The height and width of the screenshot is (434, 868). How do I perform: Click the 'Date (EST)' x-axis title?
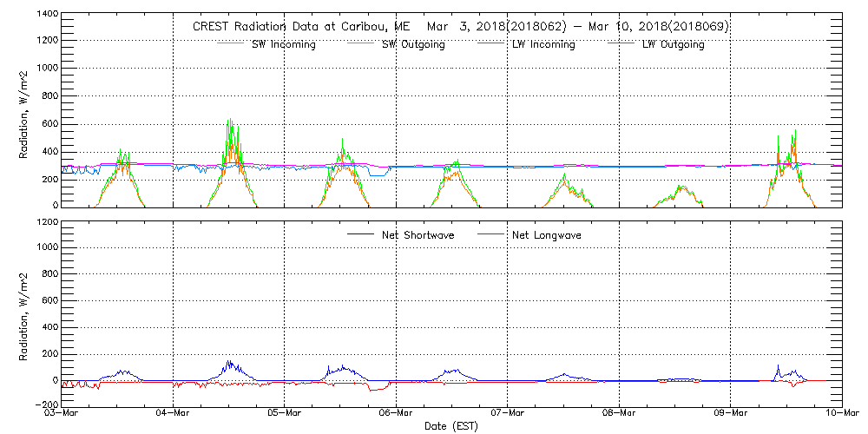pyautogui.click(x=451, y=426)
